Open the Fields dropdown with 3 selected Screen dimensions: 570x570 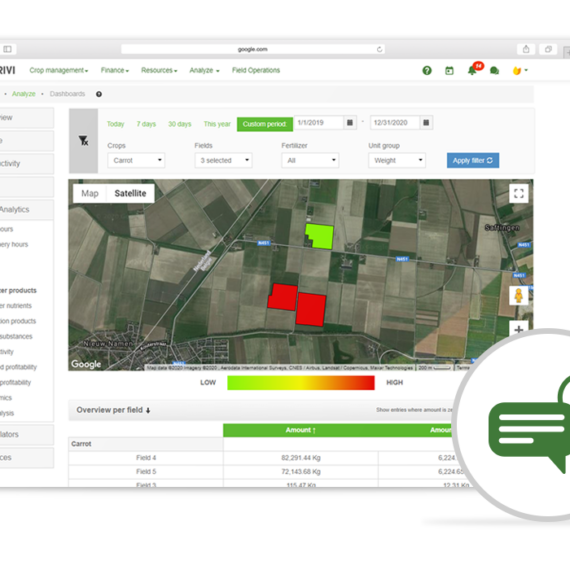point(224,160)
